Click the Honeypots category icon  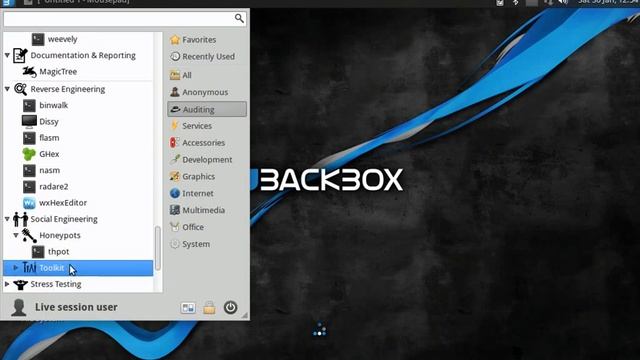(29, 236)
